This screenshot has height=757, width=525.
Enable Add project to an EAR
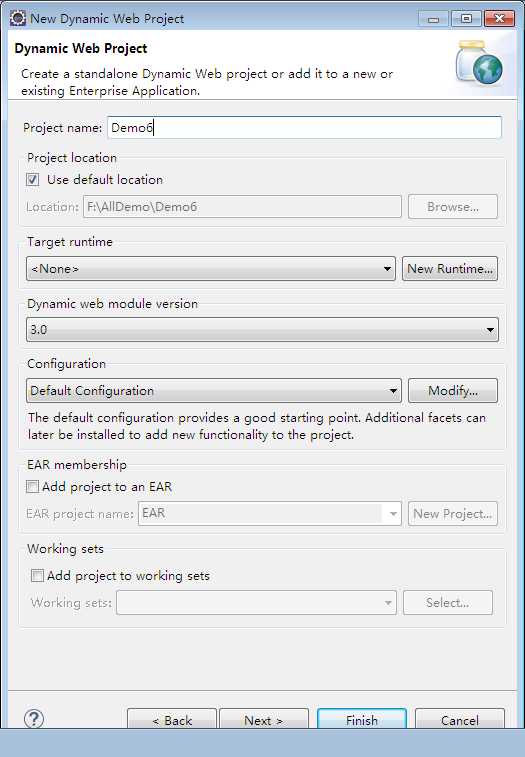click(x=32, y=486)
